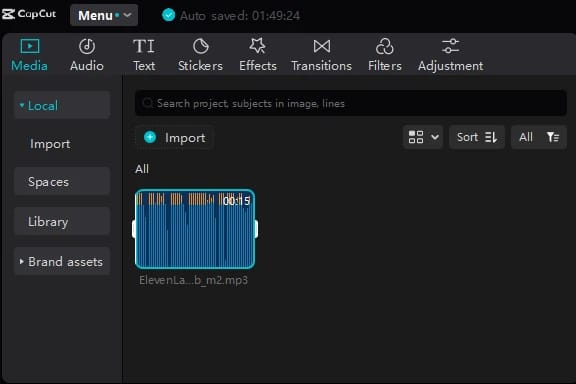This screenshot has height=384, width=576.
Task: Expand the Brand assets section
Action: tap(62, 262)
